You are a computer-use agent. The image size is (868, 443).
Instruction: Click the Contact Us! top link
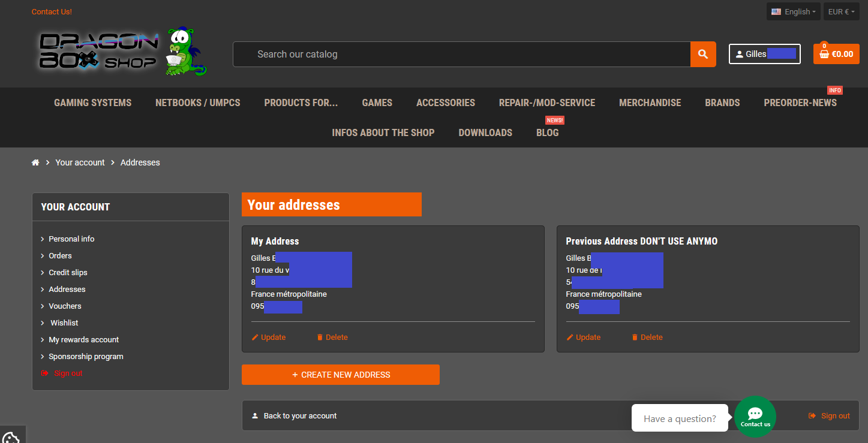click(x=52, y=11)
